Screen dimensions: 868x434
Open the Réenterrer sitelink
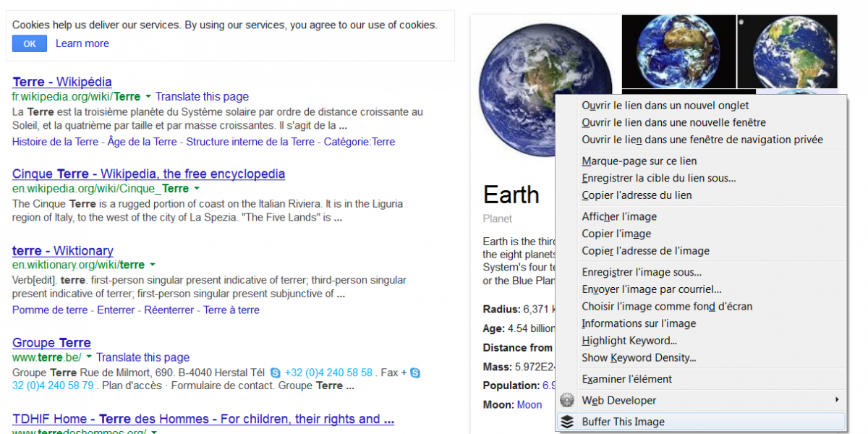169,310
